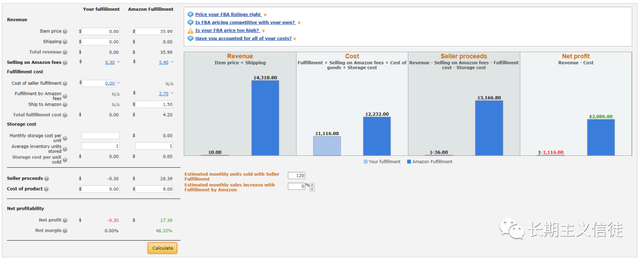Image resolution: width=644 pixels, height=258 pixels.
Task: Click the help icon beside Selling on Amazon fees
Action: pos(65,63)
